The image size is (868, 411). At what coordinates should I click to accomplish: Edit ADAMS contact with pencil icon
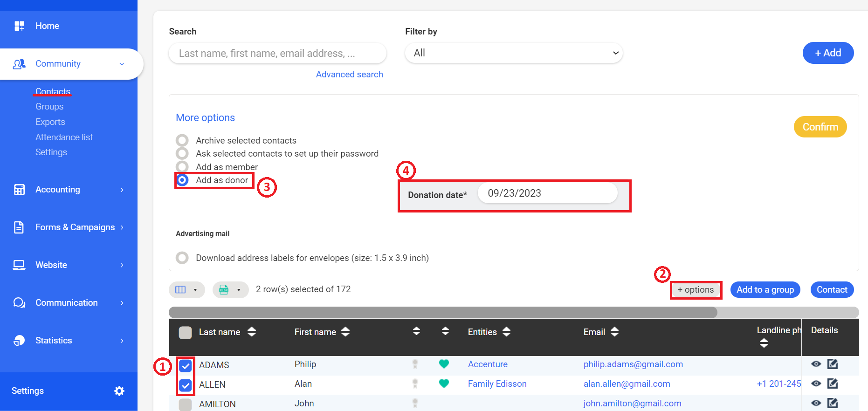[x=833, y=364]
